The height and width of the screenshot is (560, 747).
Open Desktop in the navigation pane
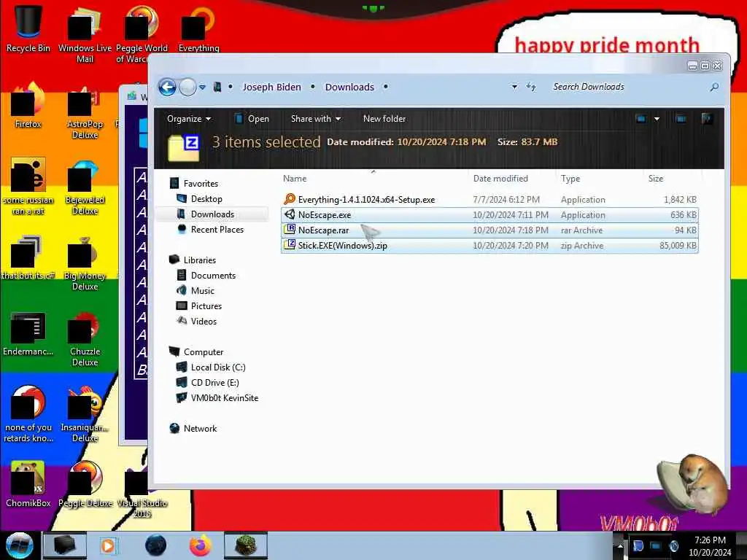pyautogui.click(x=206, y=198)
